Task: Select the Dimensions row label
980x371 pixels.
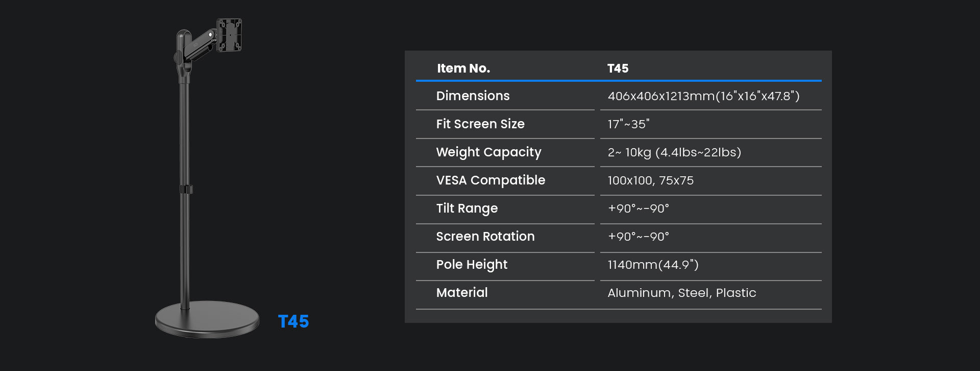Action: (x=473, y=96)
